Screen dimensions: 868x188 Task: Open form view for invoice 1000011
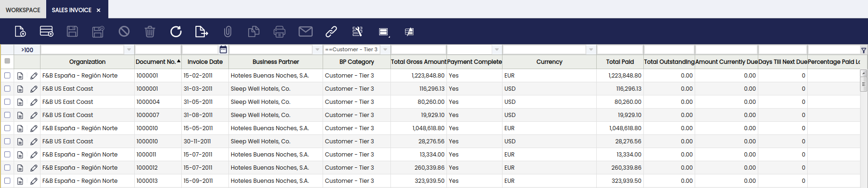20,155
